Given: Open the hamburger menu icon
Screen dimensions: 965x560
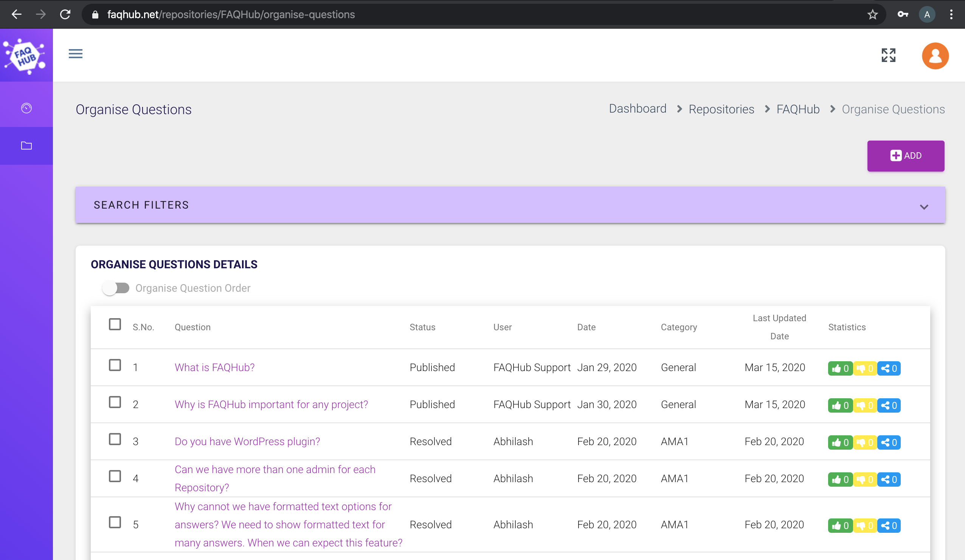Looking at the screenshot, I should tap(76, 54).
